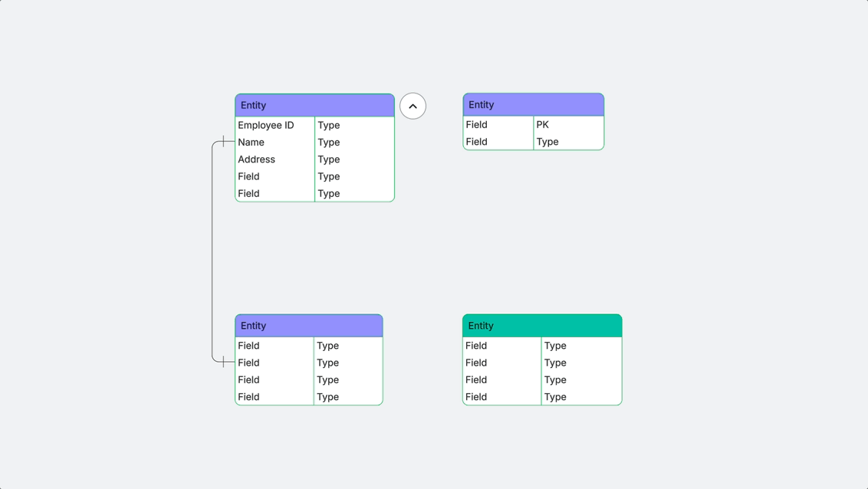
Task: Select last Field in bottom-left entity
Action: point(275,396)
